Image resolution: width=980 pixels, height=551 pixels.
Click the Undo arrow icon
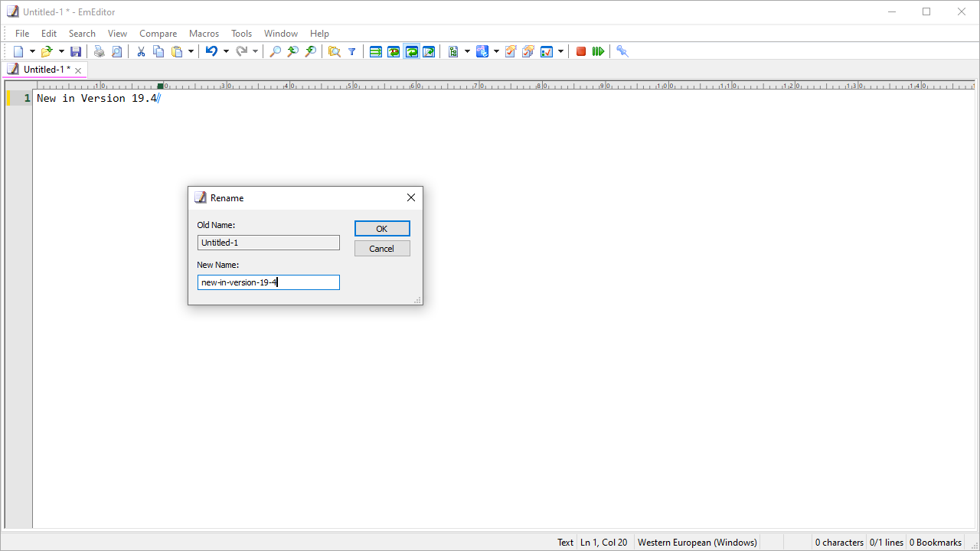(x=211, y=51)
